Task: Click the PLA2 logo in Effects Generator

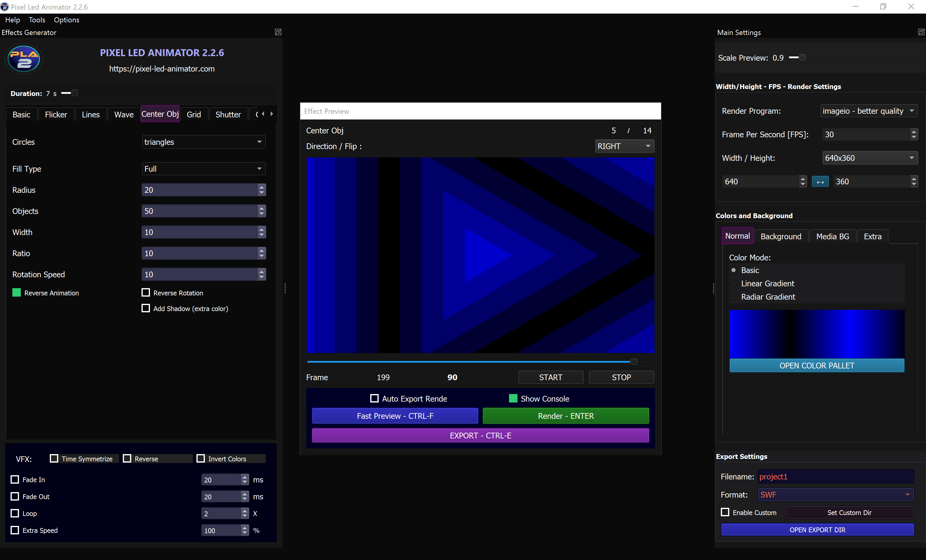Action: tap(23, 59)
